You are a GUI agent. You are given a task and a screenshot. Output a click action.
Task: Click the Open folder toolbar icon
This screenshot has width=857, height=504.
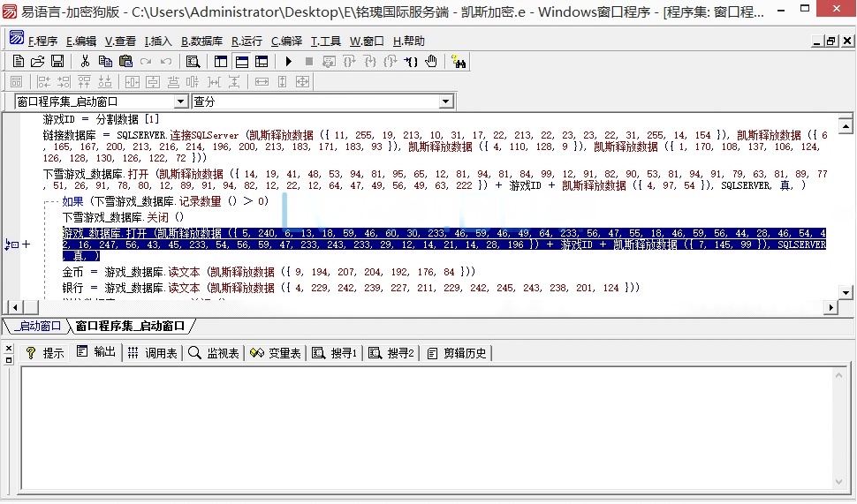38,62
